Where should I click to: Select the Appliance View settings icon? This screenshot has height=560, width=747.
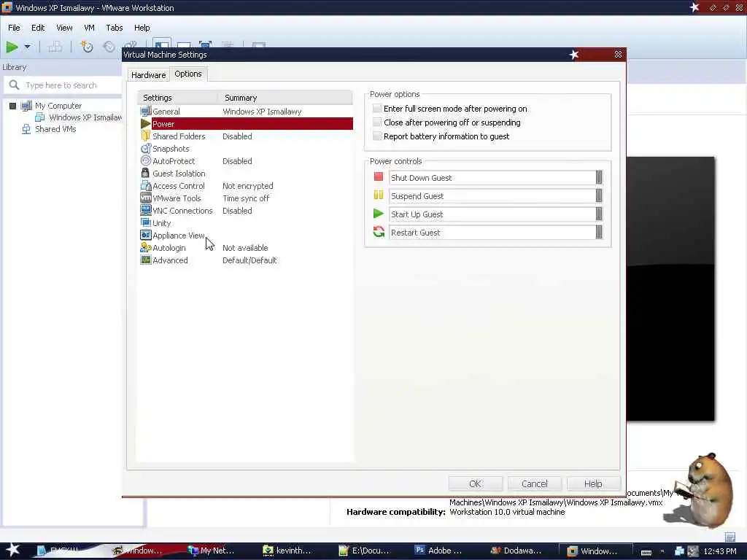pos(146,236)
